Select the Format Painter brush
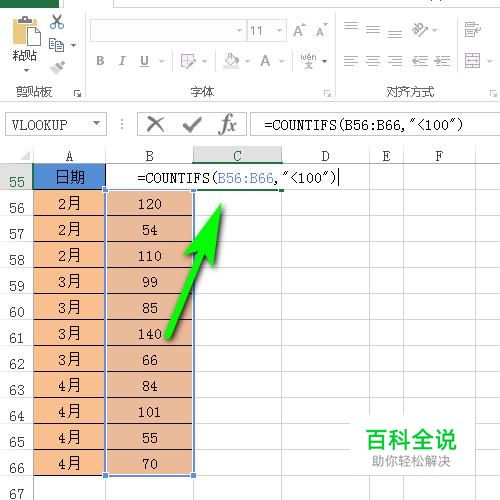500x500 pixels. 57,67
